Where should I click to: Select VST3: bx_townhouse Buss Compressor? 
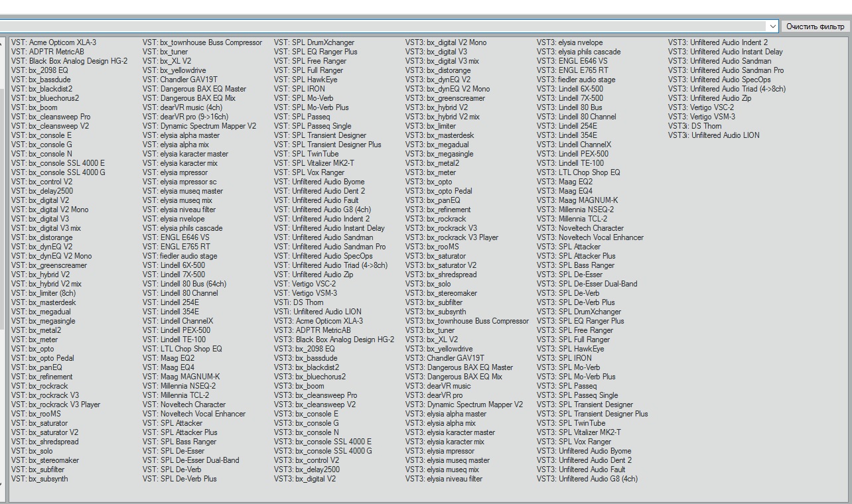click(x=467, y=321)
